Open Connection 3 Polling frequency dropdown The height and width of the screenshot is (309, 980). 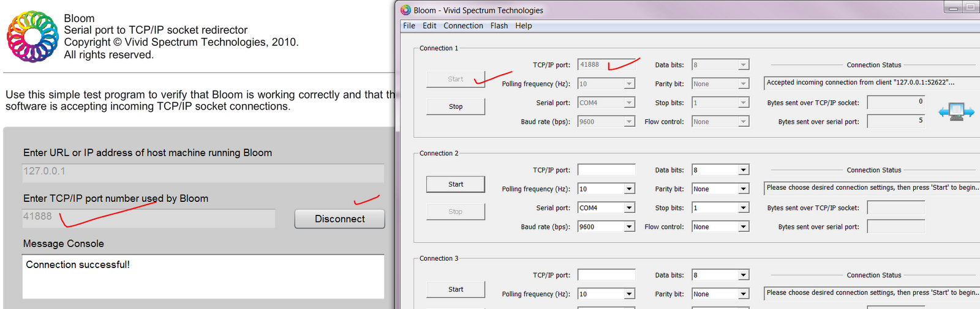[x=606, y=294]
